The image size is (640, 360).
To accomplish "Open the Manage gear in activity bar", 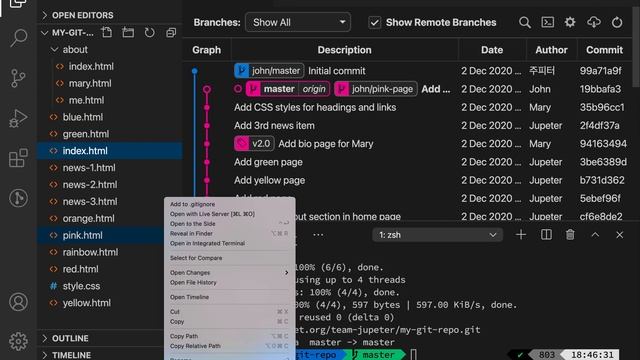I will point(18,341).
